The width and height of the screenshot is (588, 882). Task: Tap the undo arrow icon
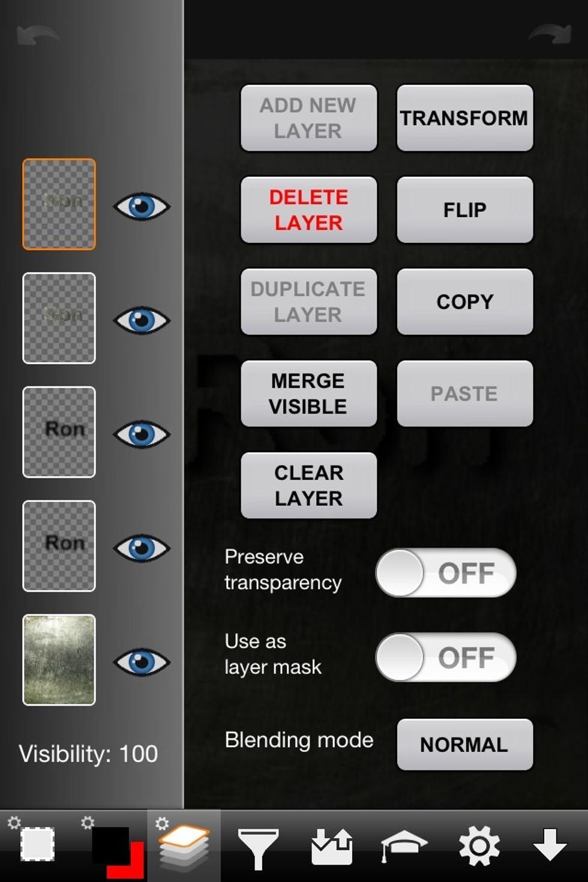(x=37, y=35)
